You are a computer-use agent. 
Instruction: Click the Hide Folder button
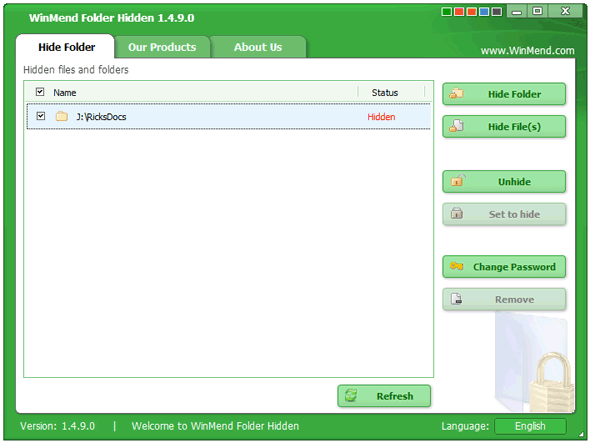point(504,94)
